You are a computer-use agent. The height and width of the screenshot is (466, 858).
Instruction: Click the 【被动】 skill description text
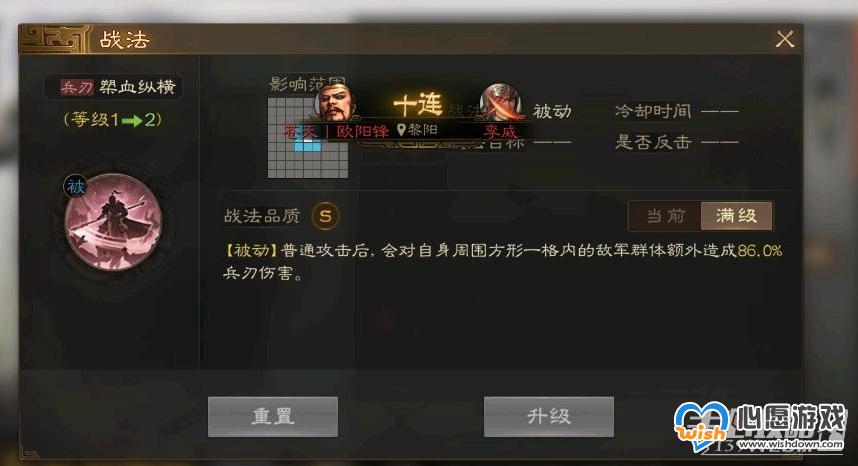(x=503, y=261)
